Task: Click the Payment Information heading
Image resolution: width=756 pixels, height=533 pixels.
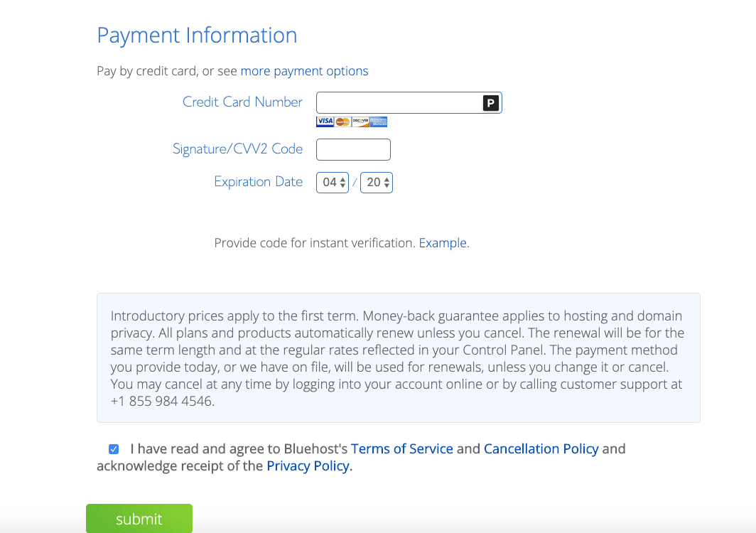Action: pos(197,36)
